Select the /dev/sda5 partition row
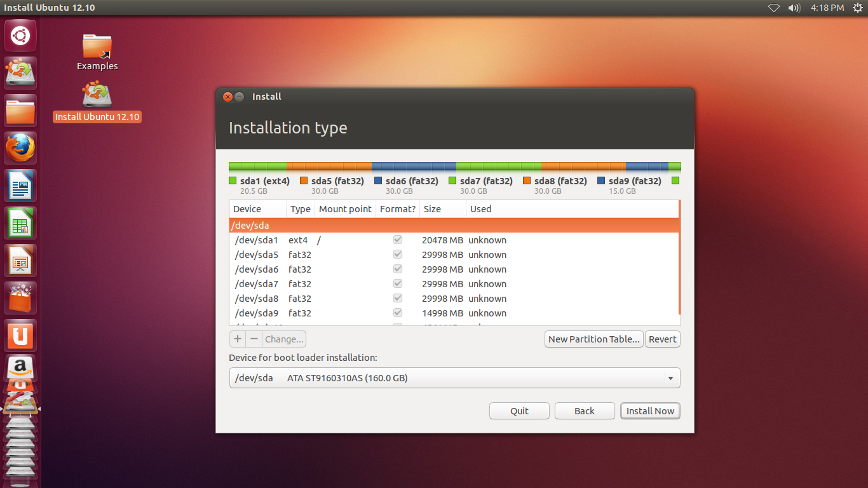Viewport: 868px width, 488px height. pyautogui.click(x=454, y=255)
